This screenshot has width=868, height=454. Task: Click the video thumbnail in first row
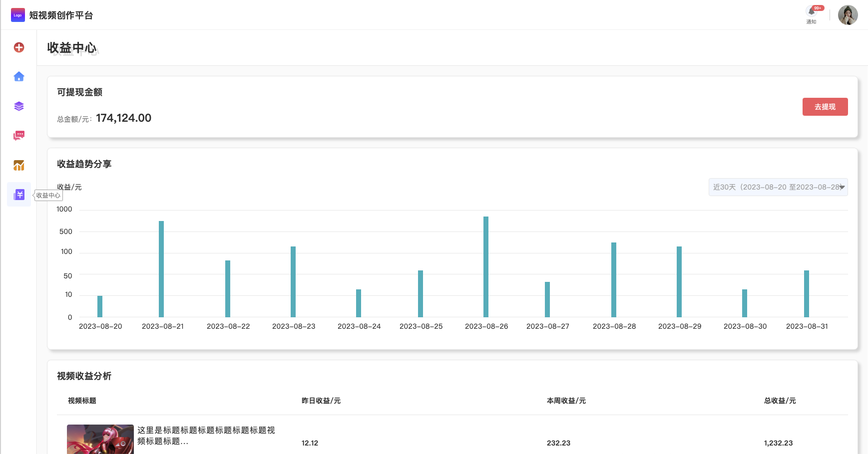[100, 439]
